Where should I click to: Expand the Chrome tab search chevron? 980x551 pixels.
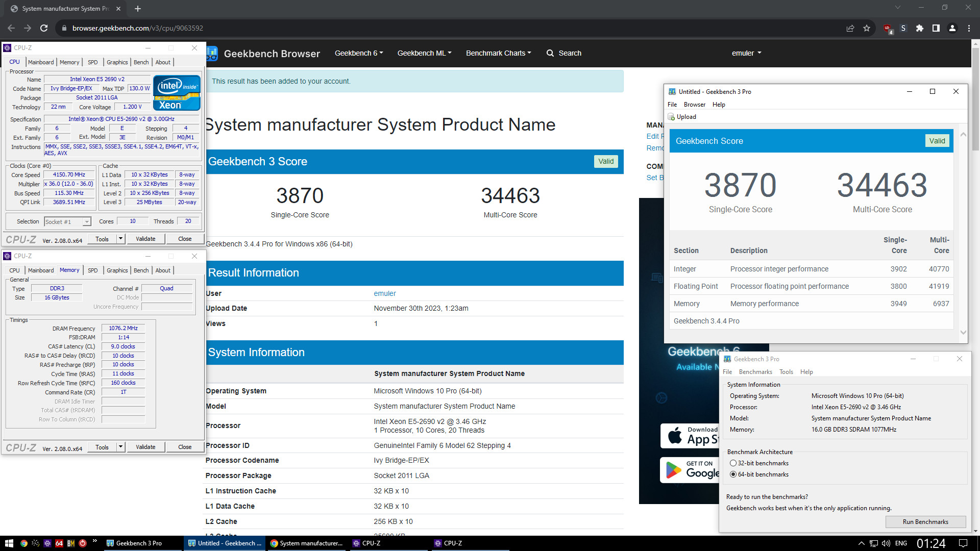click(897, 8)
